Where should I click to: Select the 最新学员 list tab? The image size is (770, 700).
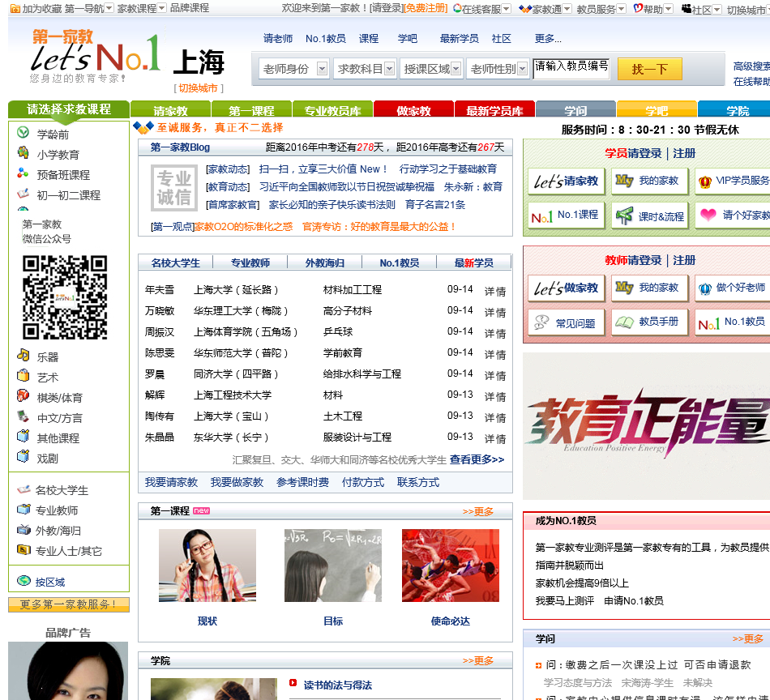point(474,262)
